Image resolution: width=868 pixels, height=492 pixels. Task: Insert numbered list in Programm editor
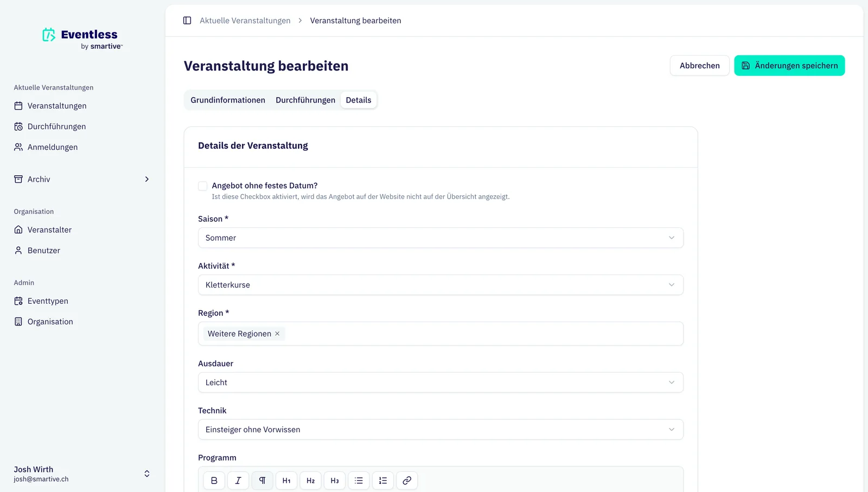click(383, 481)
